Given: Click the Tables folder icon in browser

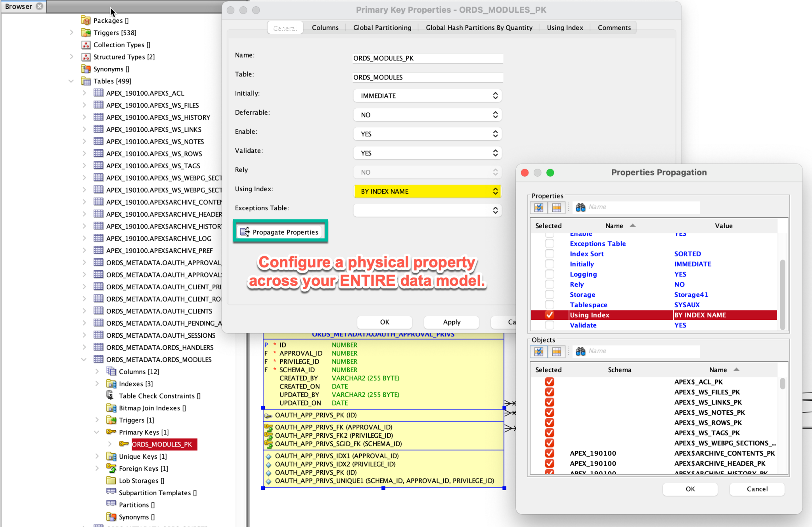Looking at the screenshot, I should (x=86, y=81).
